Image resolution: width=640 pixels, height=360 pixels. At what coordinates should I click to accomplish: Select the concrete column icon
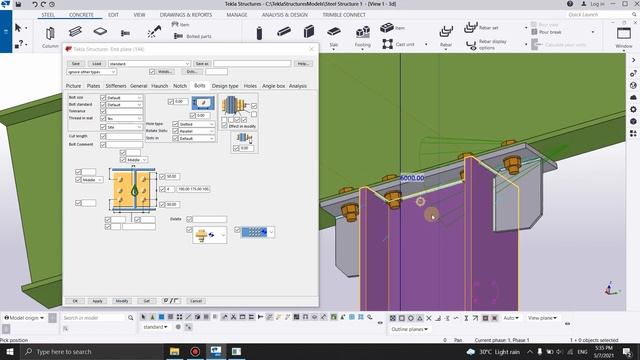pyautogui.click(x=259, y=33)
